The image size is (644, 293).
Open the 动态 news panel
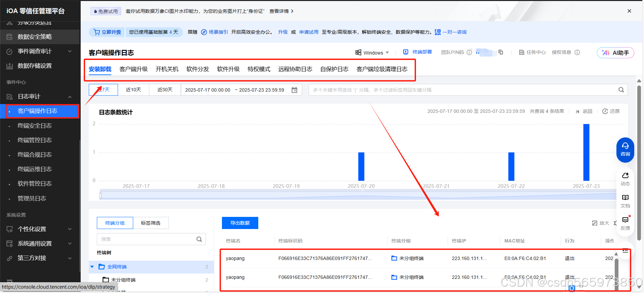[625, 179]
